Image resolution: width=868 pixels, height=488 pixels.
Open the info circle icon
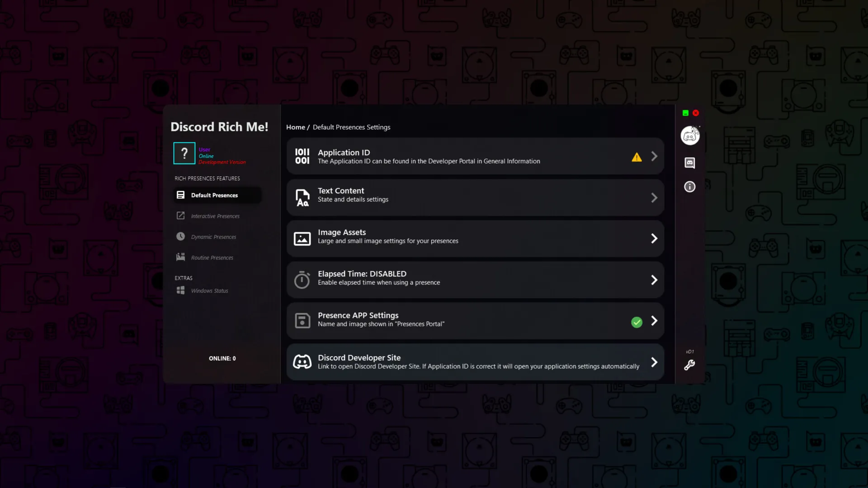690,187
